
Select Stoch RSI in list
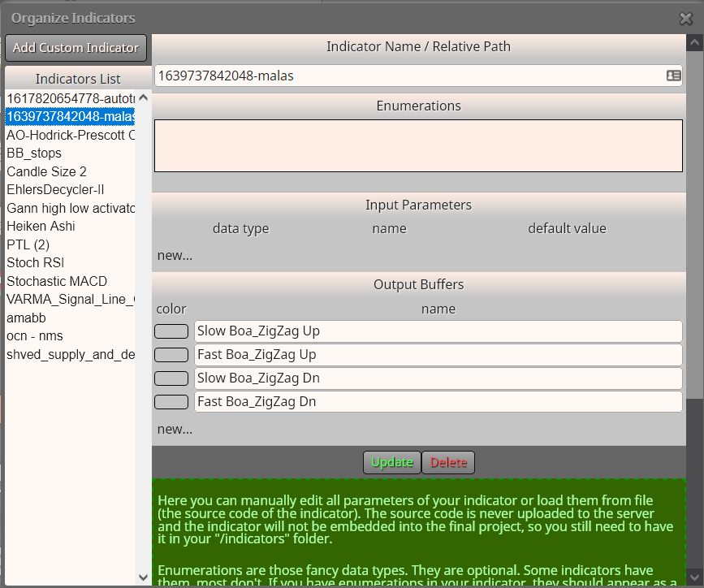click(x=70, y=262)
